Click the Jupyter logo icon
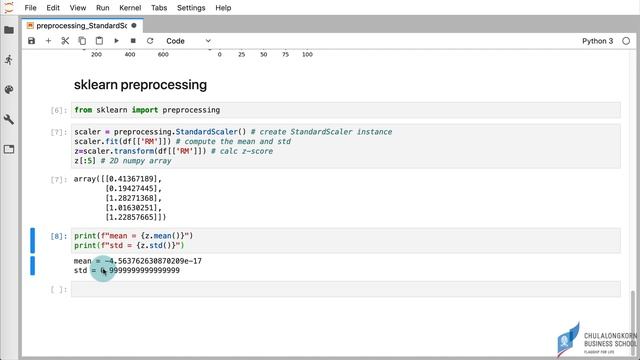This screenshot has height=360, width=640. 9,7
